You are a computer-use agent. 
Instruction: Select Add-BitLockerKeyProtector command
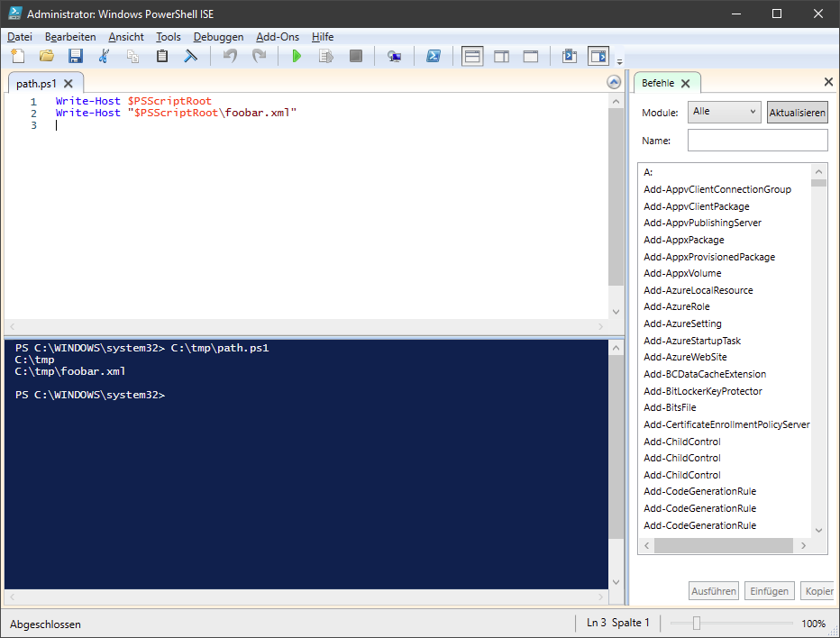pos(703,391)
